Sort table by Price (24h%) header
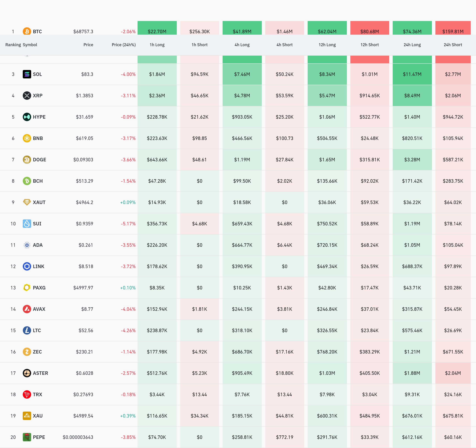Screen dimensions: 476x448 (124, 45)
